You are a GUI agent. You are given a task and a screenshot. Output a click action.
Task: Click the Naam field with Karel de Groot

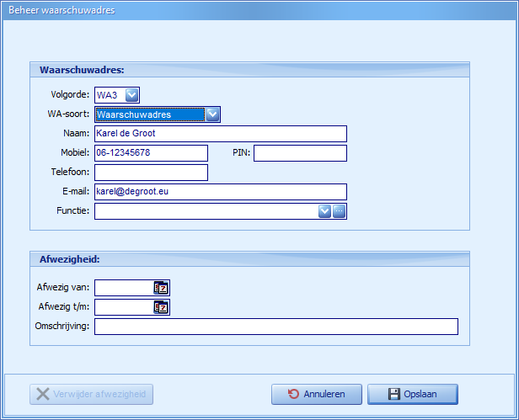pyautogui.click(x=221, y=134)
